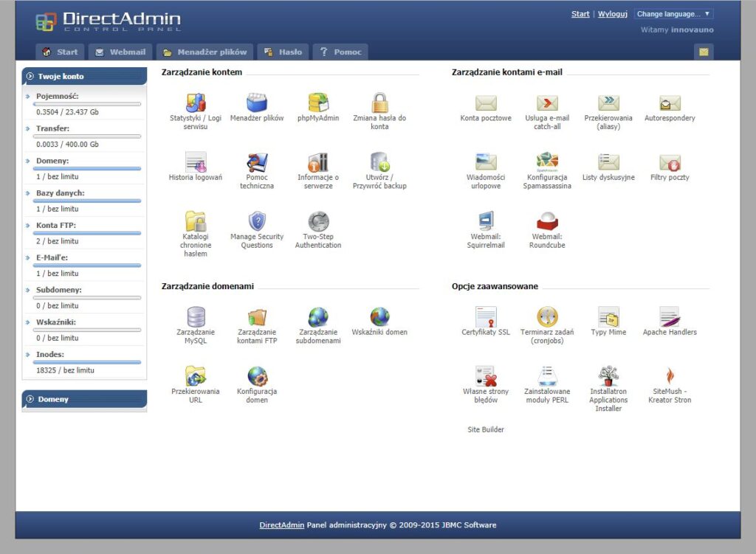Open Informacje o serwerze icon

click(318, 162)
